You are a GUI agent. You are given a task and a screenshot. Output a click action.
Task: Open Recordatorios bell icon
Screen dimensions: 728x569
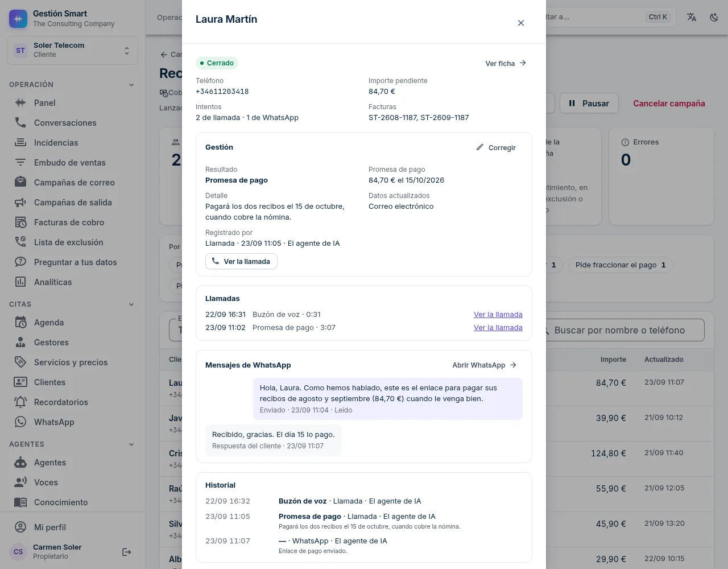point(20,402)
